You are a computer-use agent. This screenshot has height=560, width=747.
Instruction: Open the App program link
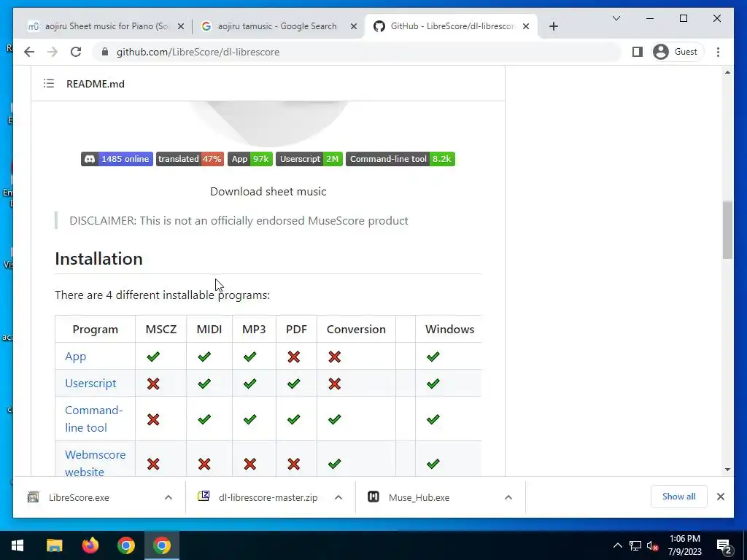pos(75,357)
